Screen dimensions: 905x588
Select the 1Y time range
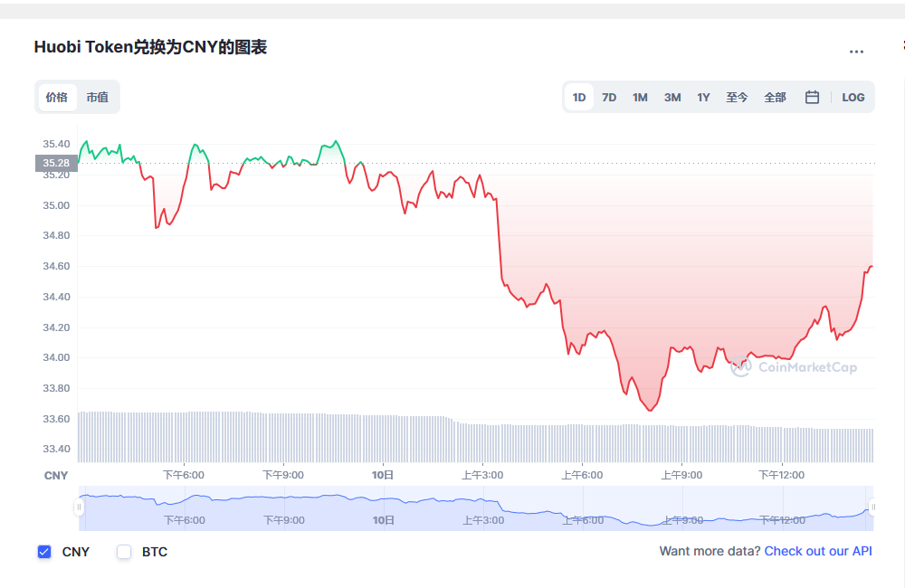(x=703, y=97)
